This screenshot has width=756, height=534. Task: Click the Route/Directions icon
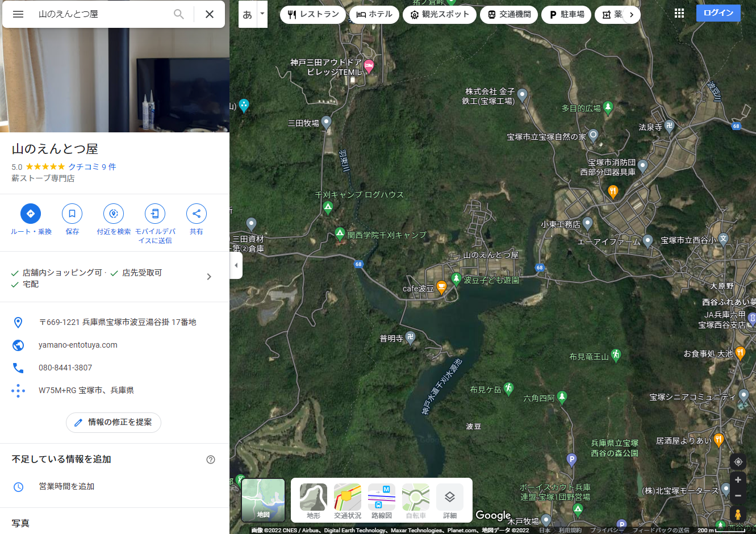[31, 214]
